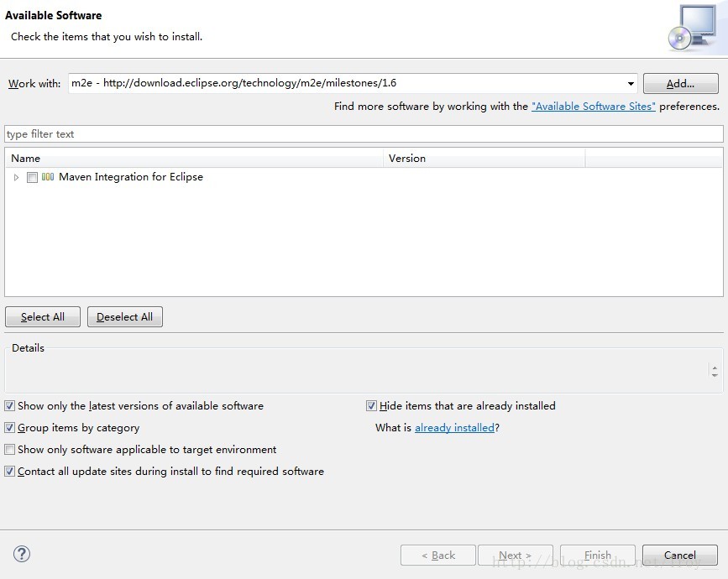Enable Show only software applicable to target environment

(10, 450)
